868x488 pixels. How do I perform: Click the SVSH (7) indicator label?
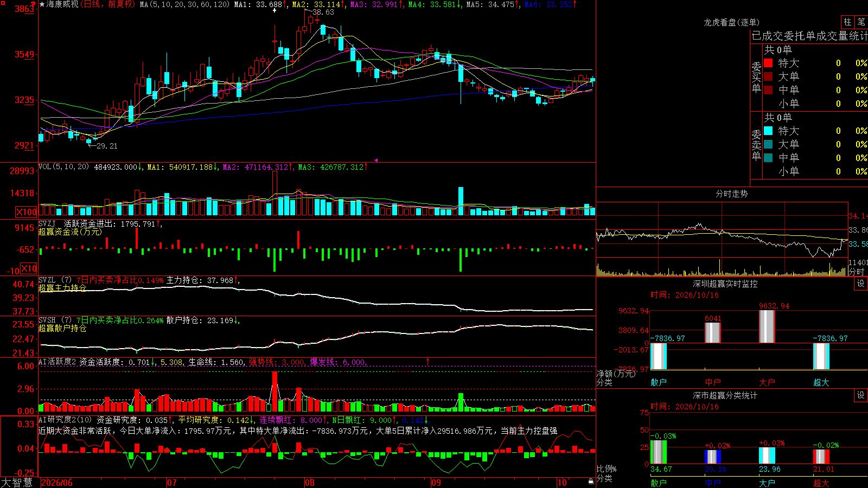55,320
